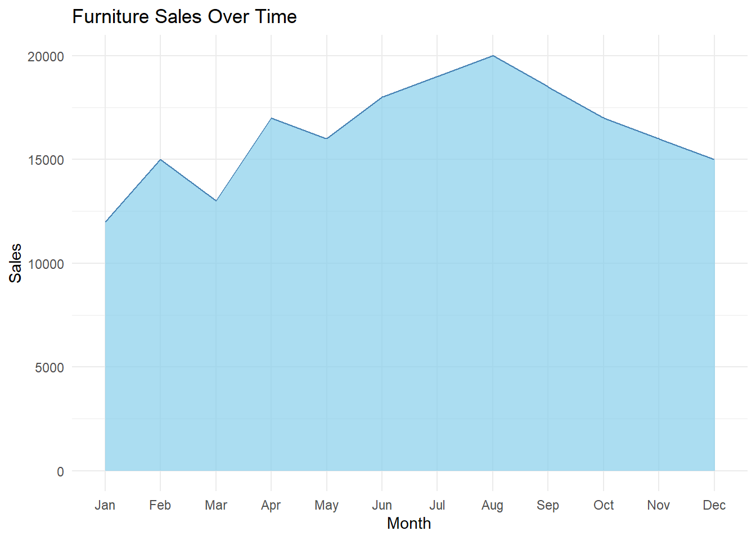The image size is (756, 540).
Task: Click the 15000 y-axis value
Action: coord(46,160)
